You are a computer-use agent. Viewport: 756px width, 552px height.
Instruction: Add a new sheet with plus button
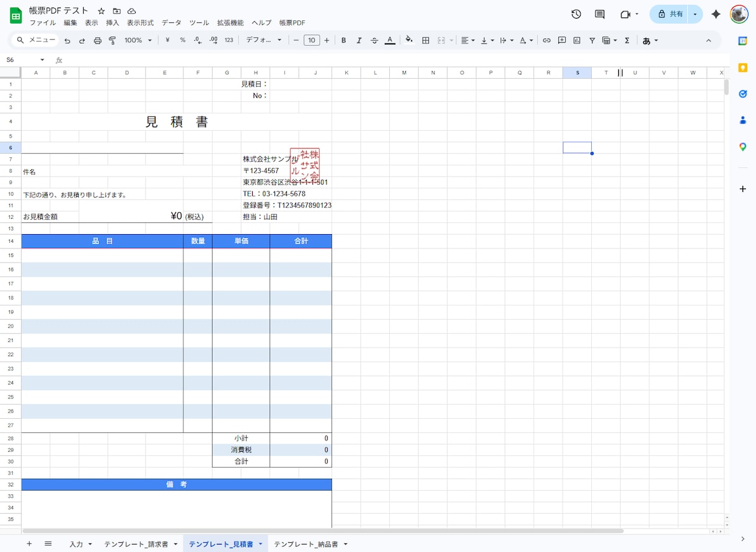[29, 543]
